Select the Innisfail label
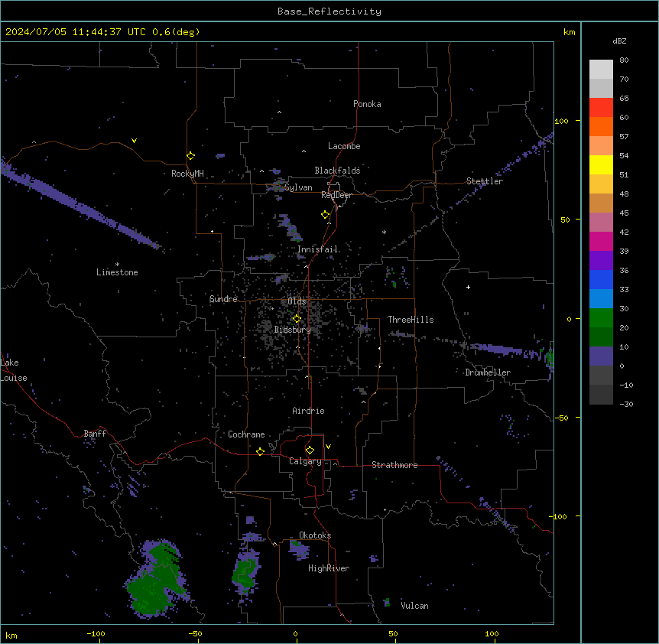The height and width of the screenshot is (644, 659). click(x=318, y=249)
